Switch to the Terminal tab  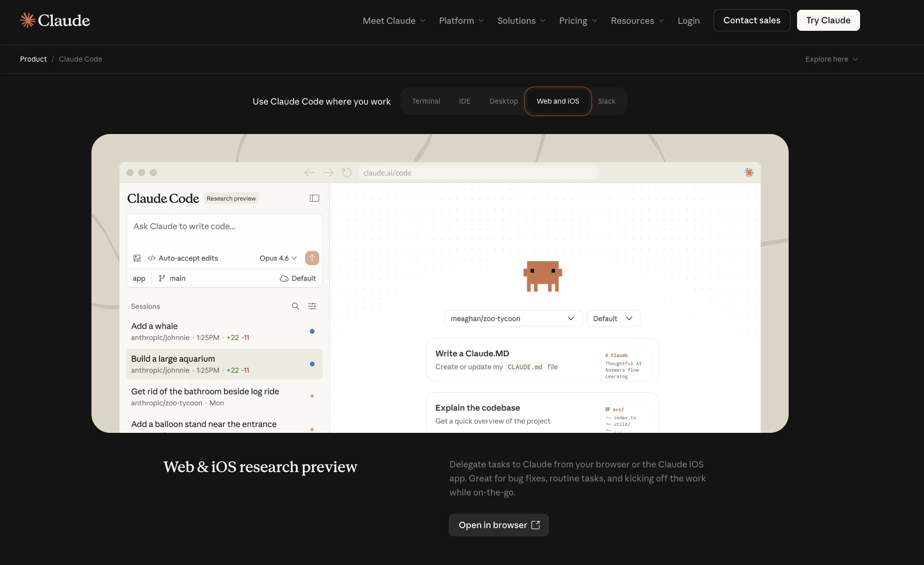(426, 101)
